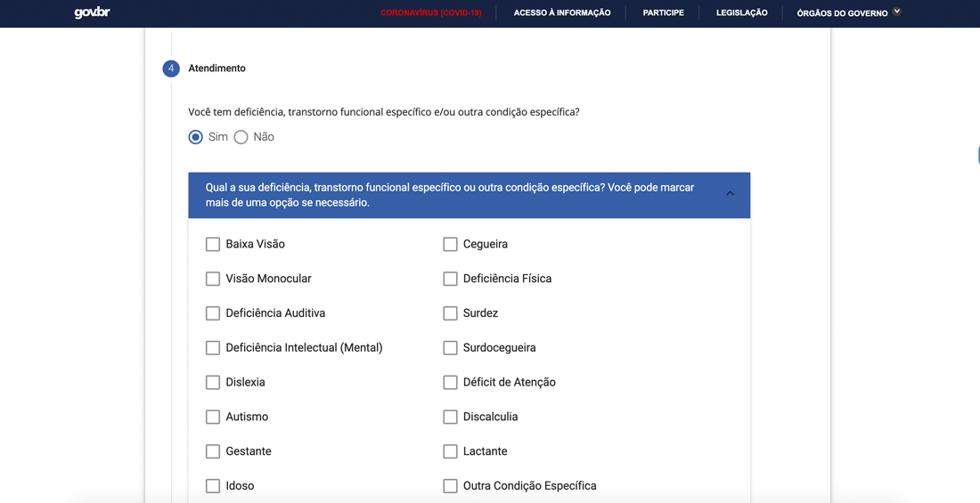The width and height of the screenshot is (980, 503).
Task: Open Coronavirus (COVID-19) link
Action: coord(430,13)
